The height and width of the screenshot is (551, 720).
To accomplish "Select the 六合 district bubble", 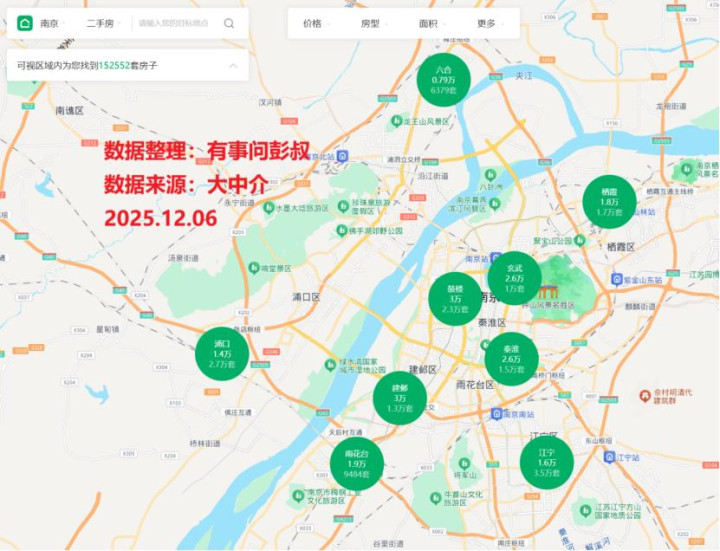I will [444, 79].
